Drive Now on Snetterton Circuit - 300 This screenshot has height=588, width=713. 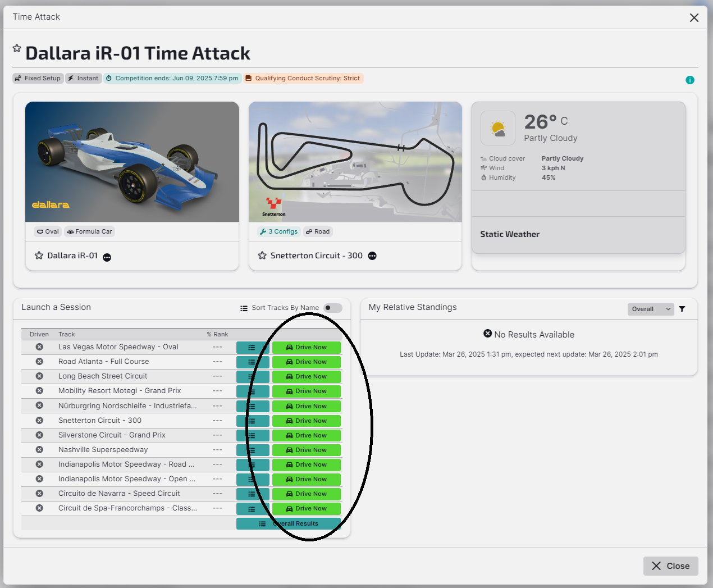click(307, 421)
